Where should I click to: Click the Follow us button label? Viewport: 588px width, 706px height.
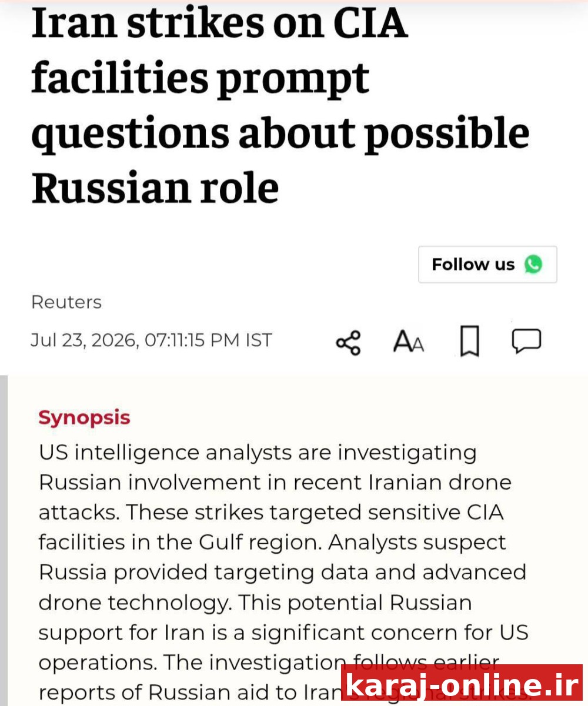point(473,265)
